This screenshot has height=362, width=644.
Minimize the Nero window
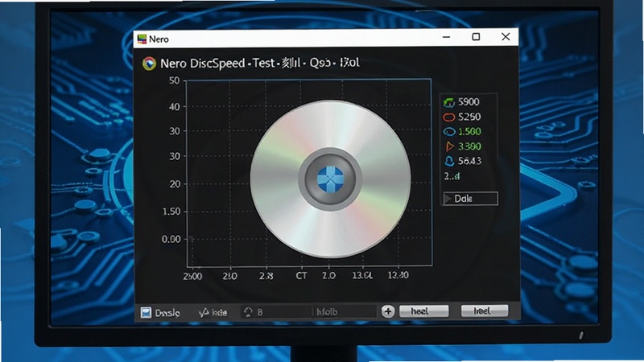pyautogui.click(x=447, y=37)
